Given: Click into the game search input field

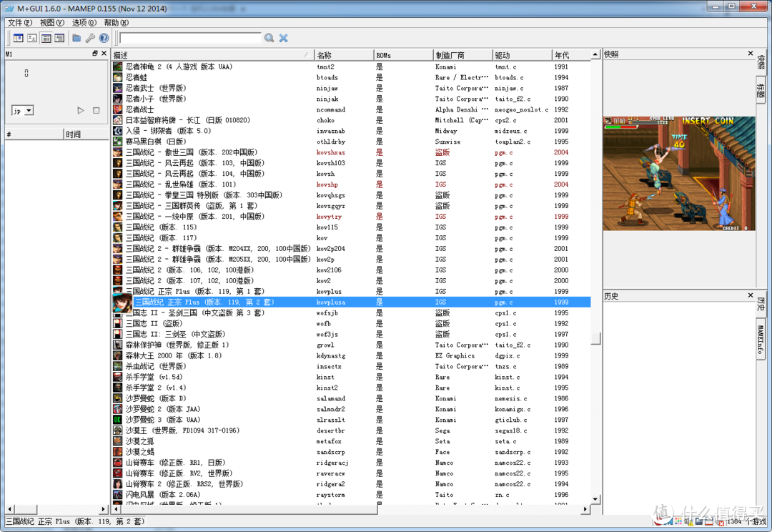Looking at the screenshot, I should coord(190,38).
